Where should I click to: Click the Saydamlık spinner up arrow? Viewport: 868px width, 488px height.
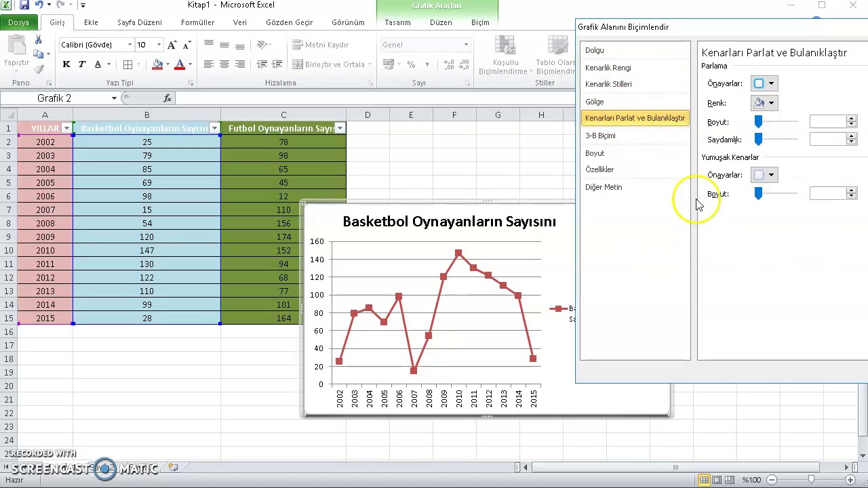click(x=852, y=137)
